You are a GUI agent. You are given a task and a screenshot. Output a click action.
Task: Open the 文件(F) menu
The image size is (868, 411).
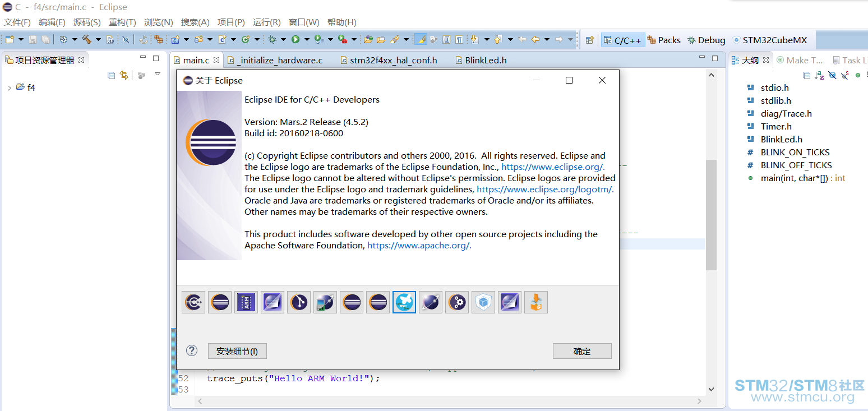[17, 22]
